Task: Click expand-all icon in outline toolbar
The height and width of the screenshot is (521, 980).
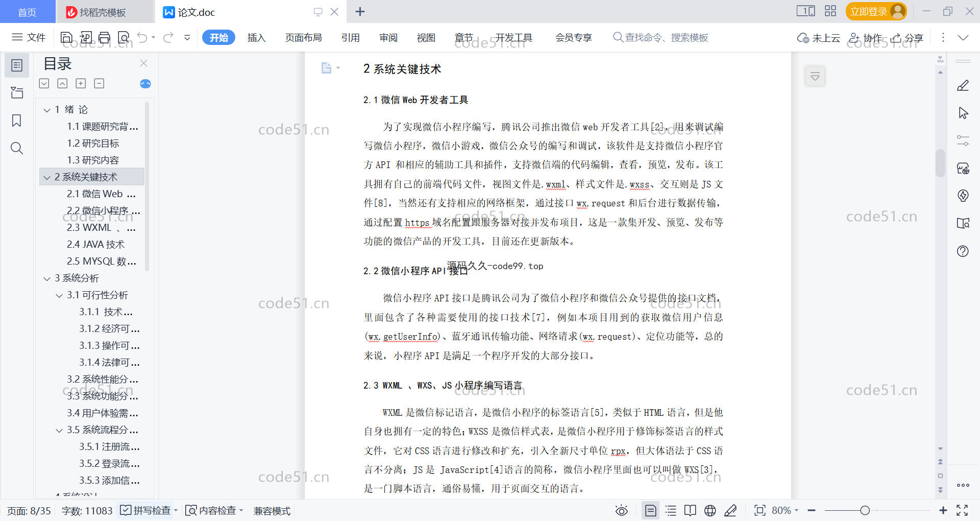Action: pos(44,83)
